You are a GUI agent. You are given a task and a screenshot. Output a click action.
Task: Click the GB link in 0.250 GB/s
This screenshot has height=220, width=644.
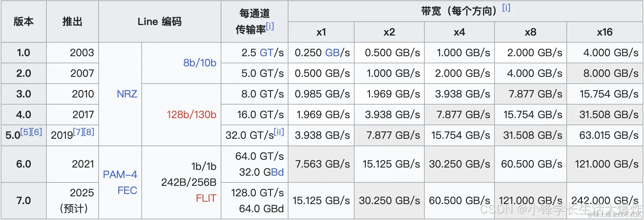click(333, 53)
